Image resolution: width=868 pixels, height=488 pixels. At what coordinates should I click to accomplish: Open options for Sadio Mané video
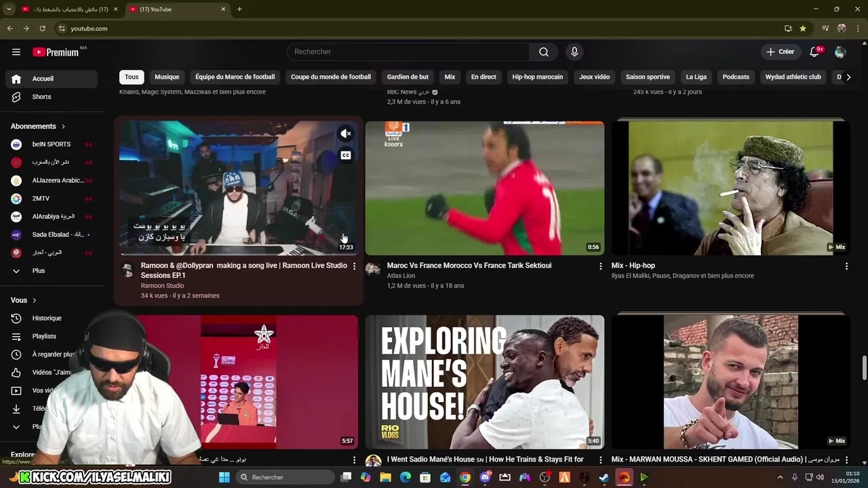pos(600,460)
